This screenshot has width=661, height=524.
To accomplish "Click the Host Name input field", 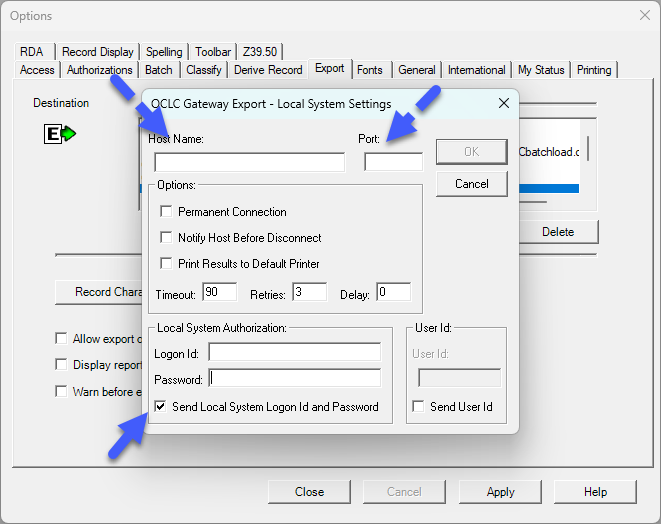I will coord(250,162).
